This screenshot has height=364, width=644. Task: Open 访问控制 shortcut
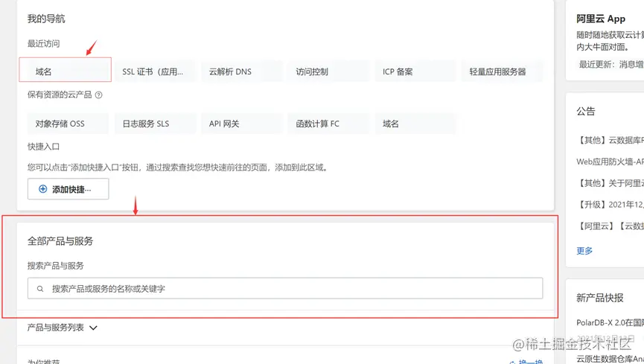tap(328, 71)
